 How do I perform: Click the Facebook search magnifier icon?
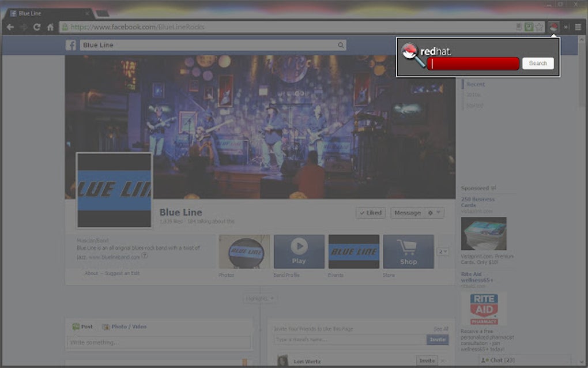coord(341,45)
